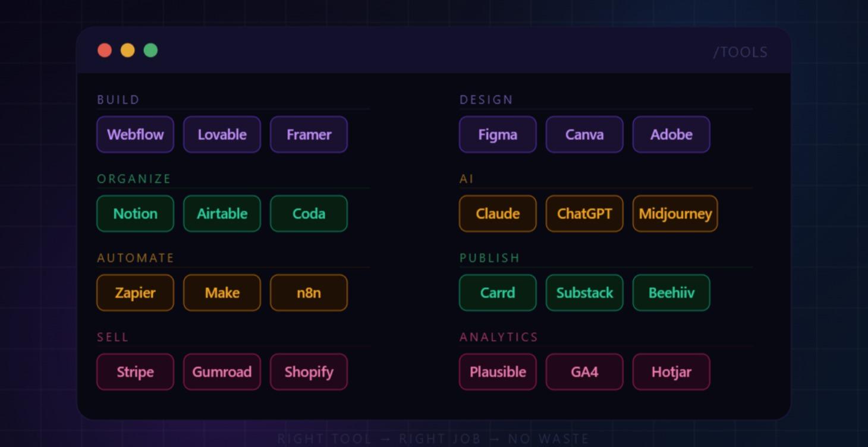Select the Midjourney chip
This screenshot has width=868, height=447.
tap(675, 213)
